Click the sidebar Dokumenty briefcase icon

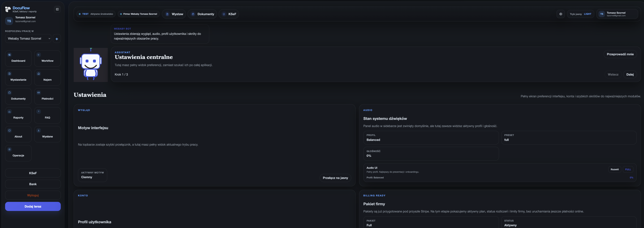[9, 92]
